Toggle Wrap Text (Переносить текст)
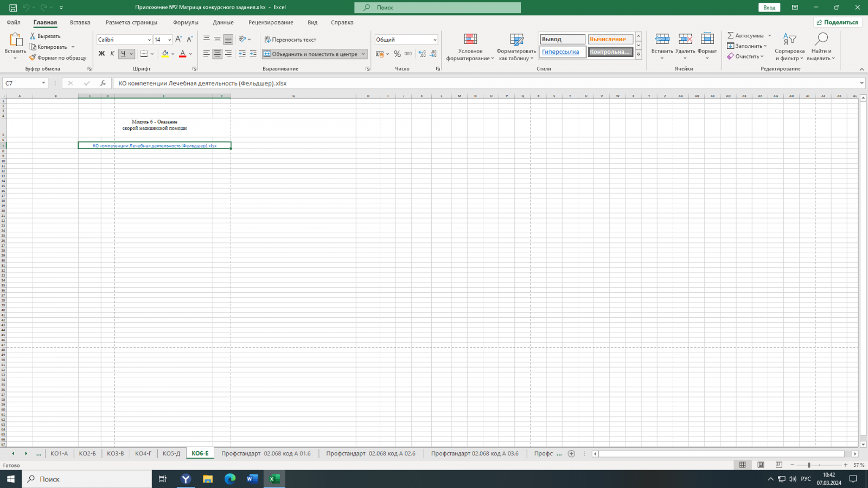 [x=290, y=40]
